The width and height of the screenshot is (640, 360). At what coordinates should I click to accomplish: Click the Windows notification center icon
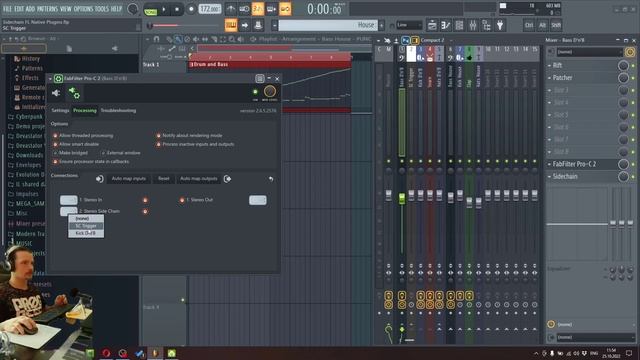click(629, 353)
